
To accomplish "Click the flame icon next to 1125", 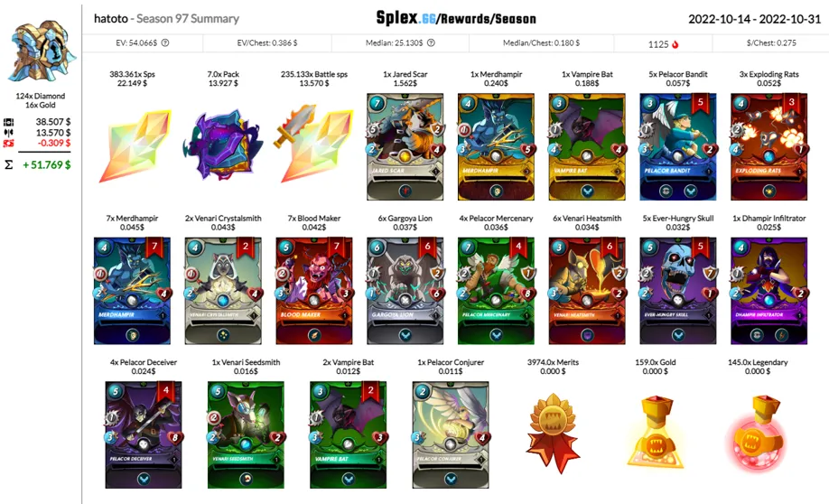I will pyautogui.click(x=675, y=44).
